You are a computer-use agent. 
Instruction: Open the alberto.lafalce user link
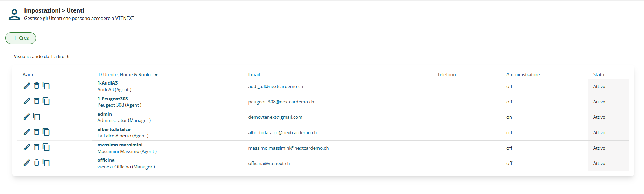point(114,129)
